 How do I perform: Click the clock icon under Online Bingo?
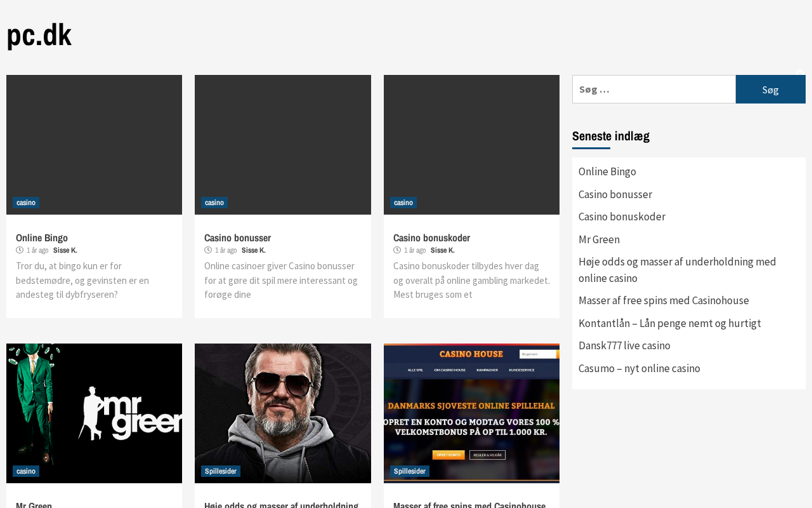coord(20,250)
